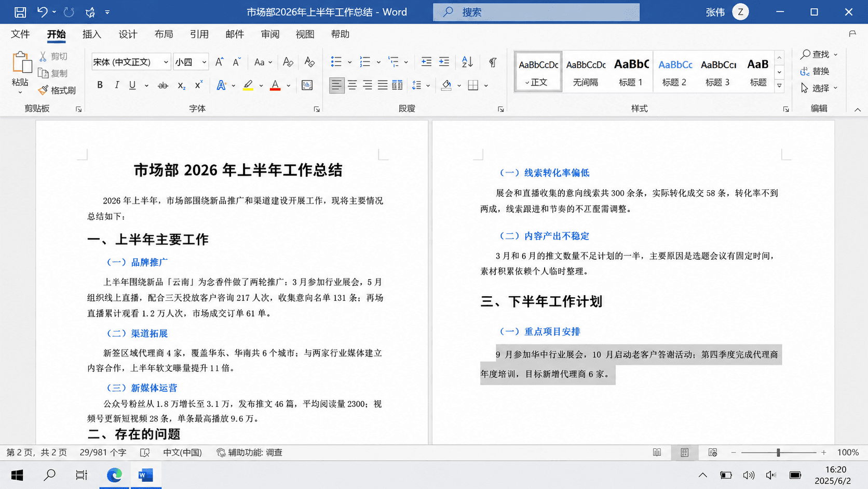Toggle subscript formatting
This screenshot has width=868, height=489.
[181, 85]
